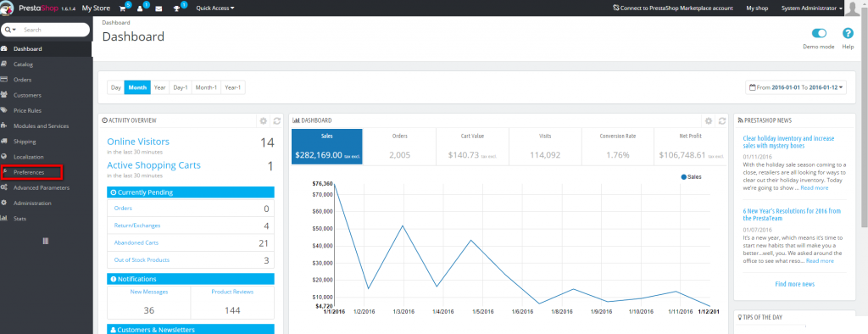Screen dimensions: 868x334
Task: Click the Orders sidebar icon
Action: pyautogui.click(x=4, y=80)
